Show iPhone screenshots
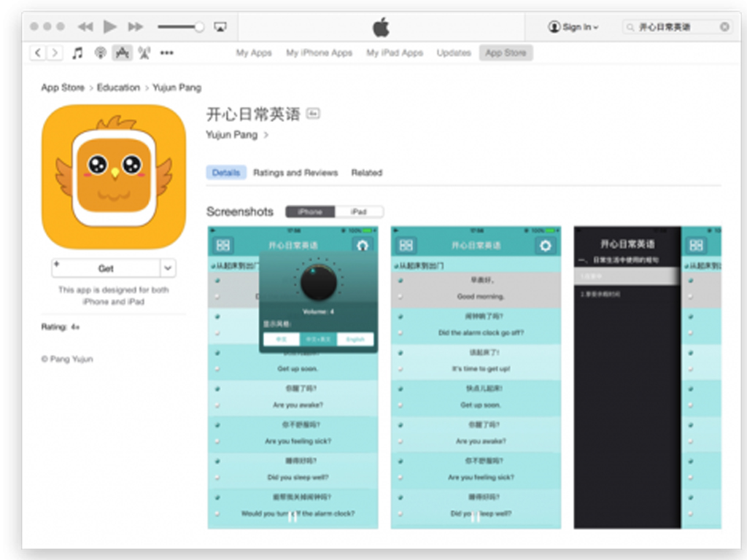 310,211
